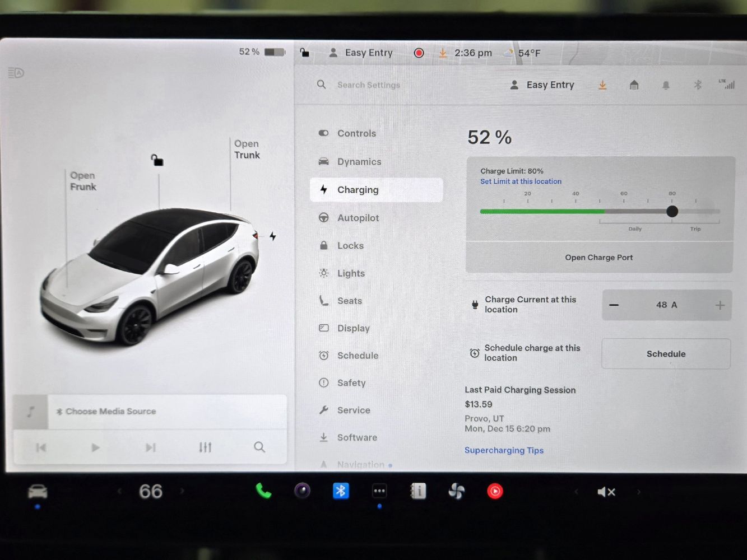The width and height of the screenshot is (747, 560).
Task: Decrease charge current with the minus button
Action: (614, 305)
